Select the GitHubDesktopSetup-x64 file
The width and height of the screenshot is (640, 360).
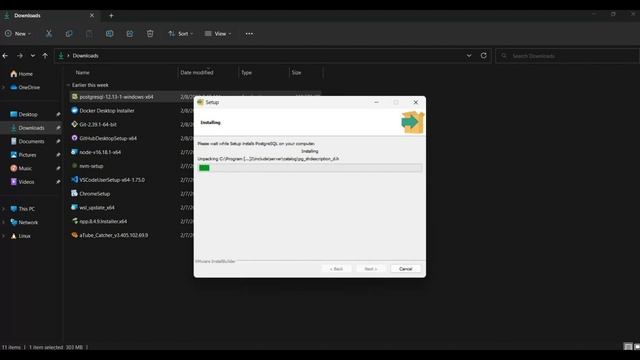pyautogui.click(x=108, y=138)
